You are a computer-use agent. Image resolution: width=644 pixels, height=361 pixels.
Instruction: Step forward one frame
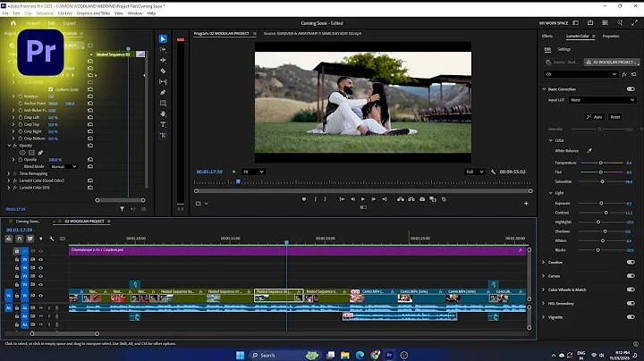tap(373, 199)
